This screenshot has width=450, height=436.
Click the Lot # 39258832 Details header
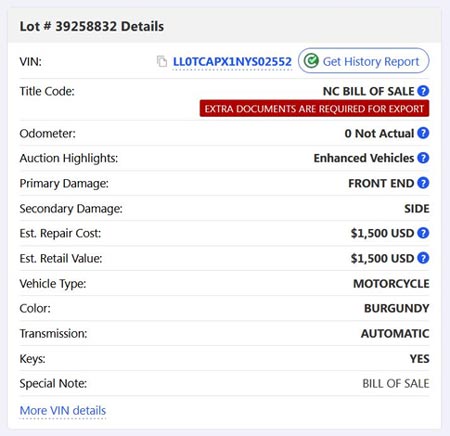[x=92, y=26]
